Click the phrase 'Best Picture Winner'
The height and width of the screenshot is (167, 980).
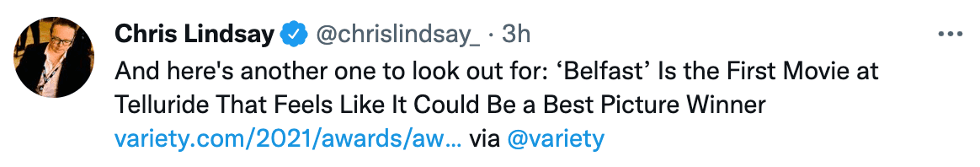point(654,104)
